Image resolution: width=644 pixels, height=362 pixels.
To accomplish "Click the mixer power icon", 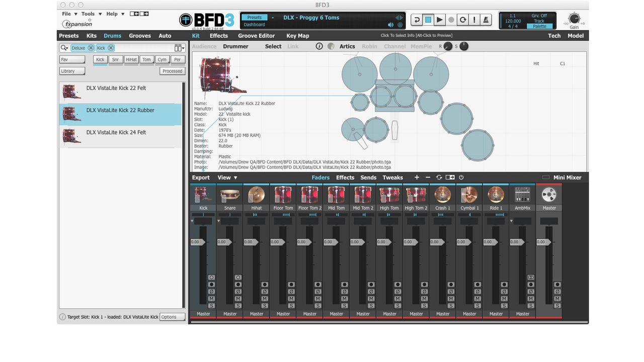I will click(461, 177).
